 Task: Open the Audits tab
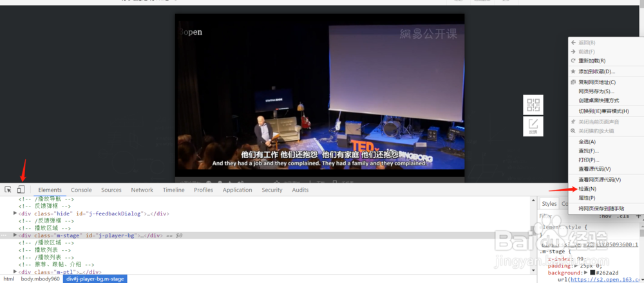[x=300, y=190]
